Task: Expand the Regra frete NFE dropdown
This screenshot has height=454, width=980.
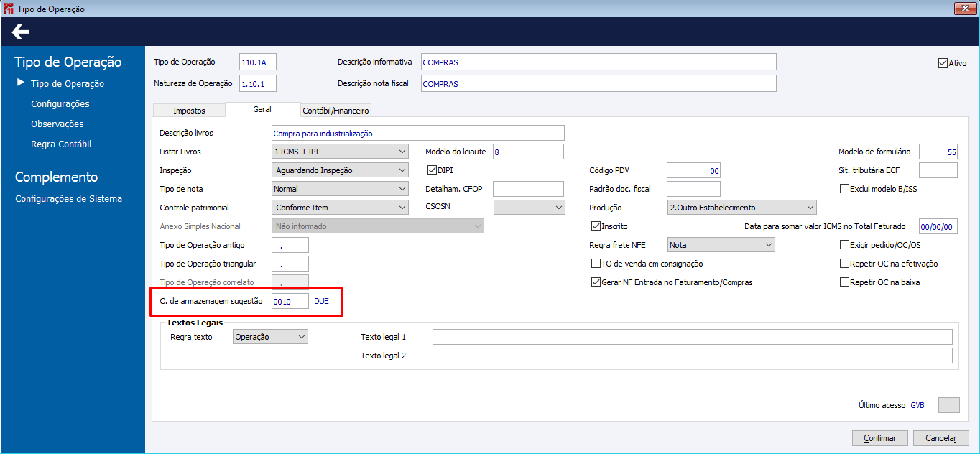Action: [721, 245]
